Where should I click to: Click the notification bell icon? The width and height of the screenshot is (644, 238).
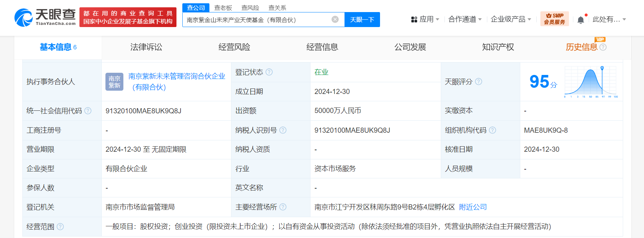pyautogui.click(x=580, y=20)
